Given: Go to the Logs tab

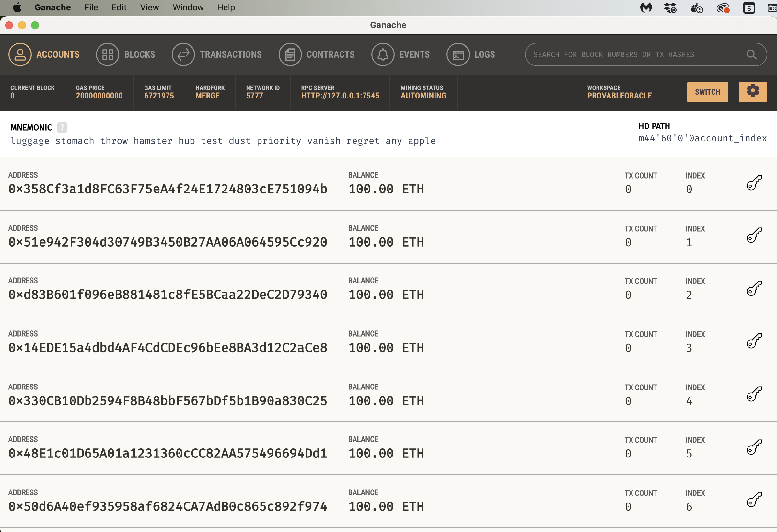Looking at the screenshot, I should (x=484, y=54).
